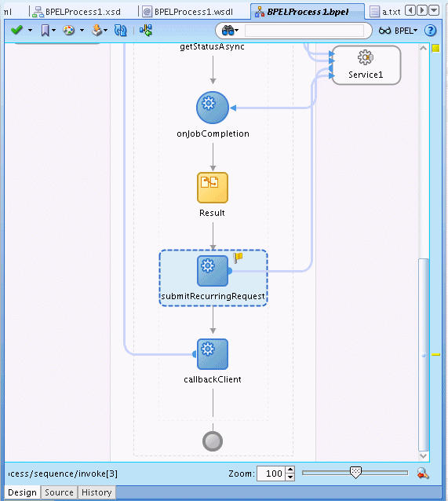This screenshot has width=448, height=501.
Task: Click the search text field
Action: [x=304, y=31]
